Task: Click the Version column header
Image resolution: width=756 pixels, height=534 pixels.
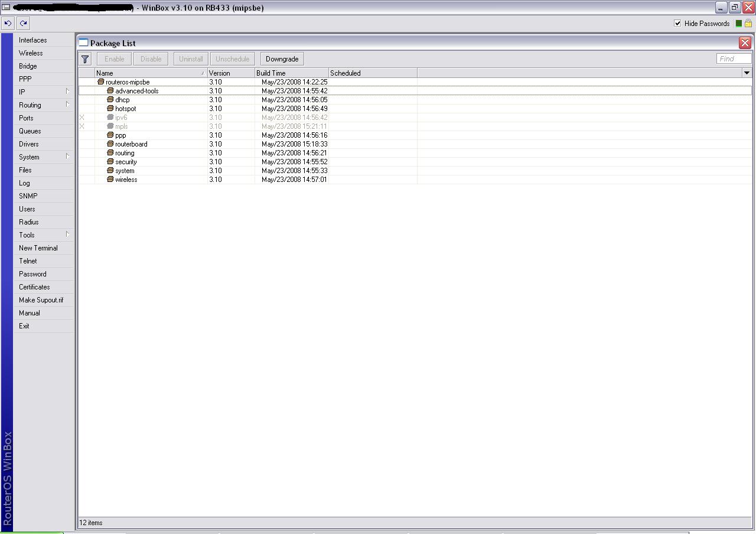Action: (231, 73)
